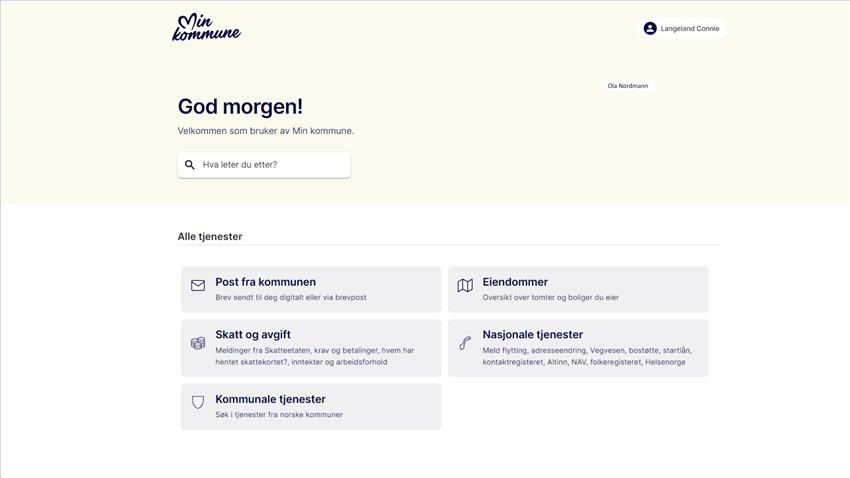This screenshot has width=850, height=478.
Task: Click the icon for Nasjonale tjenester
Action: tap(465, 343)
